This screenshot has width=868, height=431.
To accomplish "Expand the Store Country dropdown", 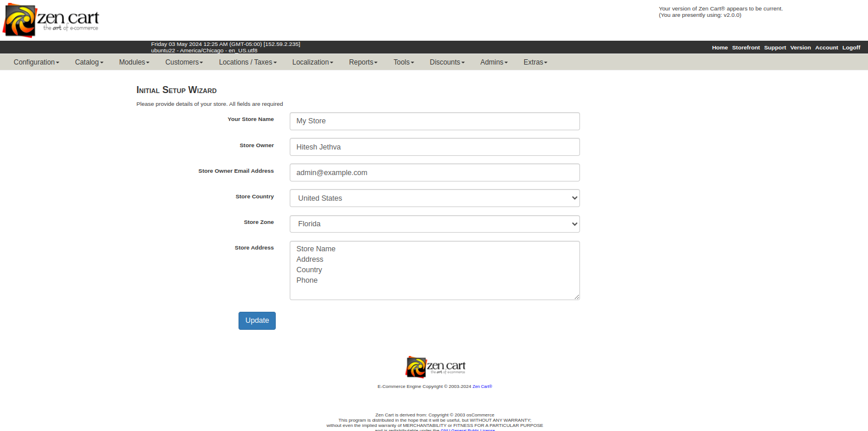I will coord(435,198).
